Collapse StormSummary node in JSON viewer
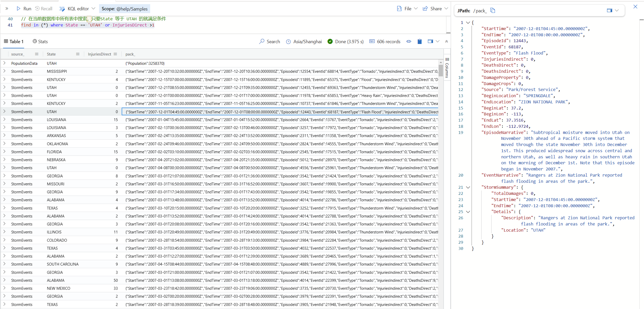The height and width of the screenshot is (309, 644). (x=468, y=187)
